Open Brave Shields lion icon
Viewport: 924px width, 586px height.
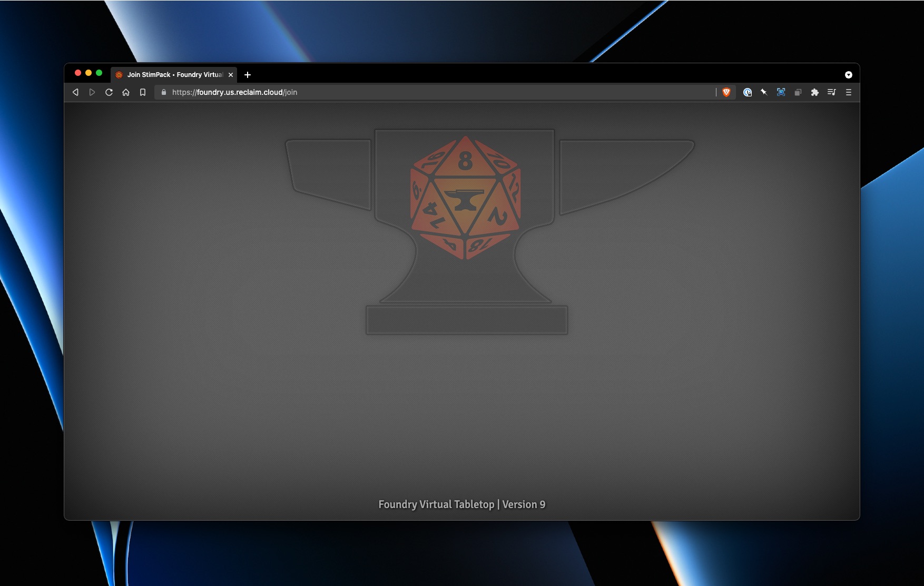tap(726, 92)
